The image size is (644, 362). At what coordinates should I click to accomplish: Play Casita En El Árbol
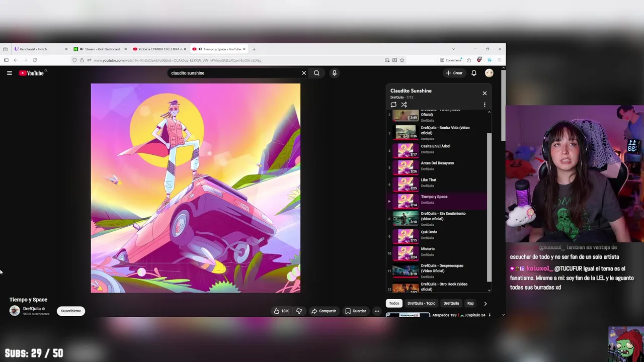tap(438, 150)
